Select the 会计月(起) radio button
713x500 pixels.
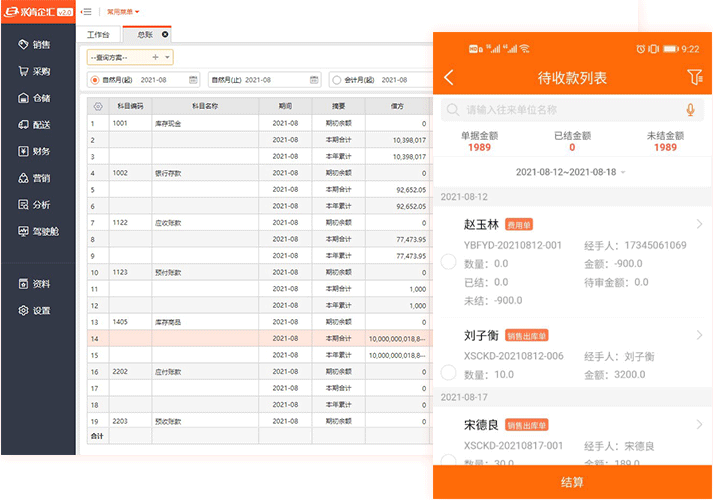[337, 80]
